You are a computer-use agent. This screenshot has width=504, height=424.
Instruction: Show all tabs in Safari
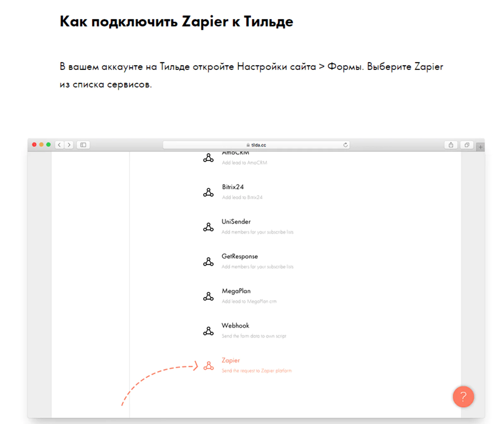pyautogui.click(x=467, y=145)
